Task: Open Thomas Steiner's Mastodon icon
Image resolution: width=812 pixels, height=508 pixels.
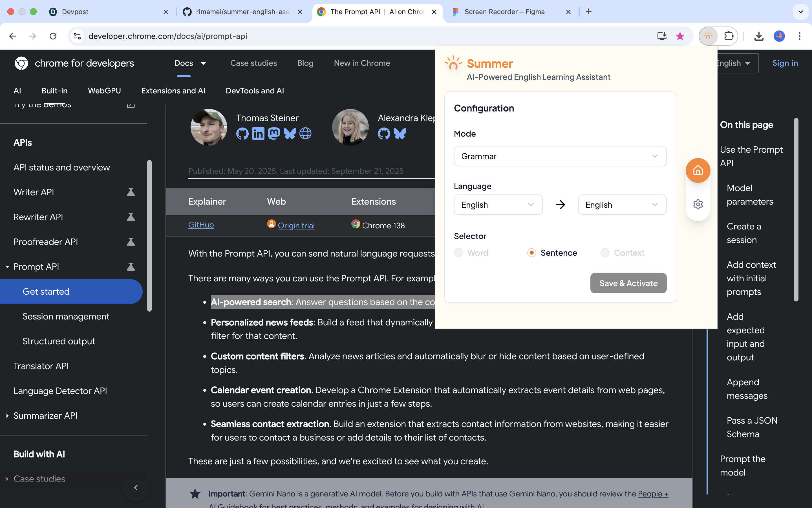Action: click(274, 134)
